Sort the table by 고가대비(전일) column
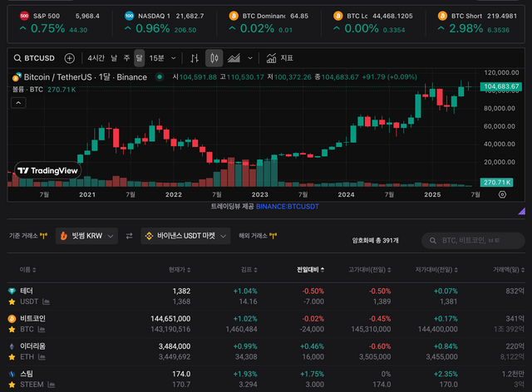532x392 pixels. (370, 270)
